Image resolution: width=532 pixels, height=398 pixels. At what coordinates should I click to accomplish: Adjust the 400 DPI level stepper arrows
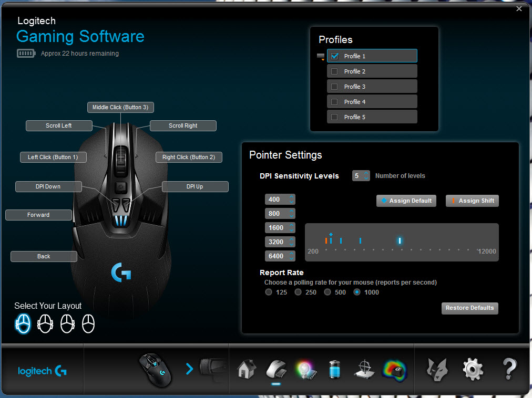click(x=291, y=200)
